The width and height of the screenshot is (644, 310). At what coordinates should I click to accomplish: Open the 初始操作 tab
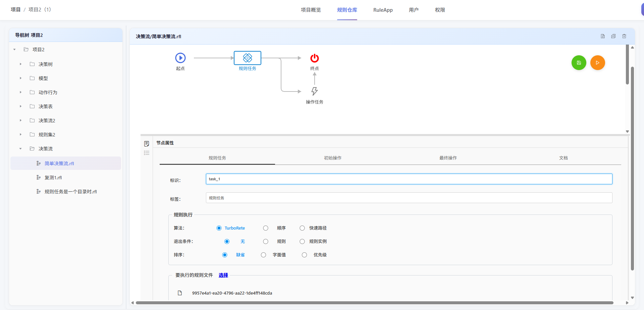point(332,158)
